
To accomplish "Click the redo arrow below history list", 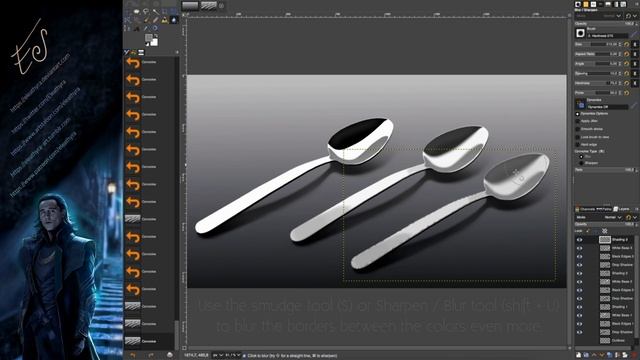I will [151, 356].
